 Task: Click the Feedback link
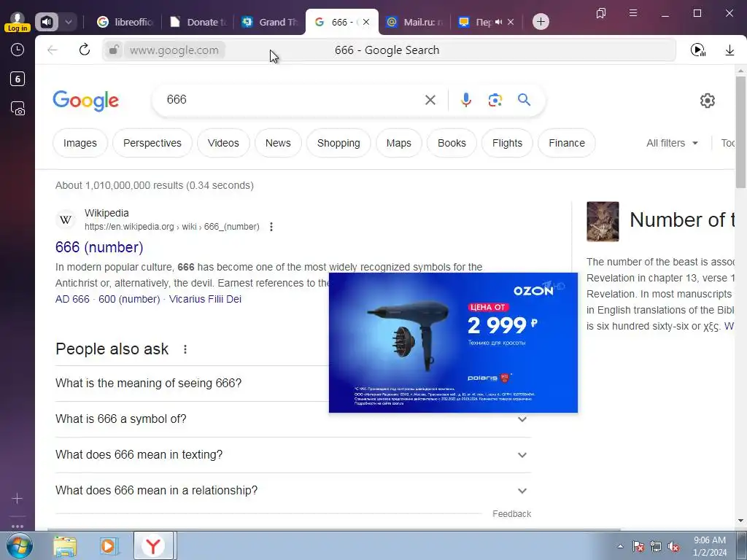511,514
